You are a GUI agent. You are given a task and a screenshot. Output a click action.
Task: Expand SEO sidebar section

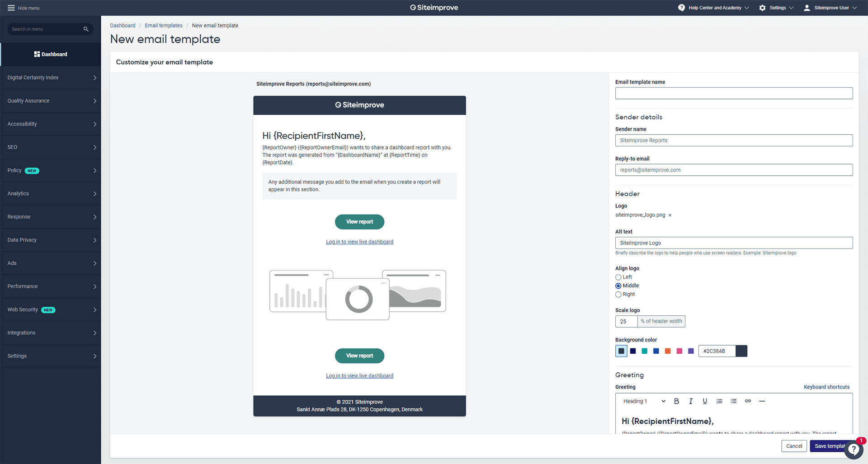51,147
